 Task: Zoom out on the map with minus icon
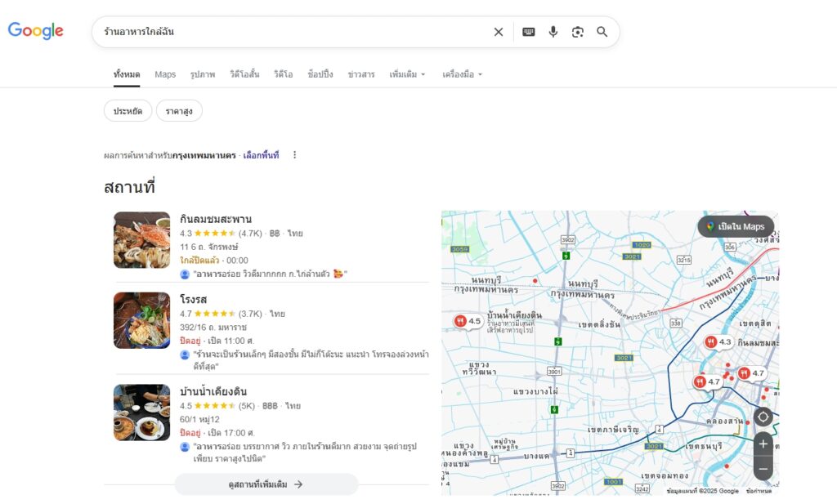pyautogui.click(x=763, y=468)
